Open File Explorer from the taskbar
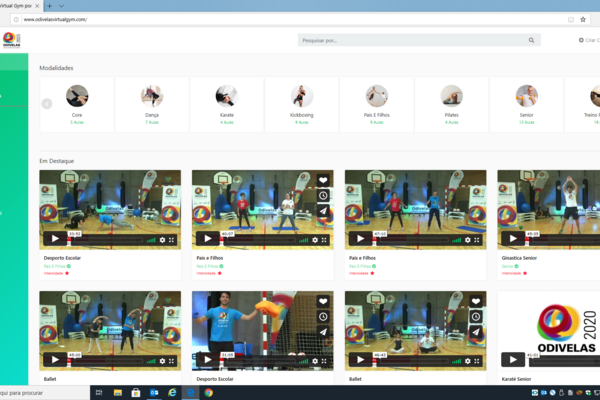 pos(132,393)
